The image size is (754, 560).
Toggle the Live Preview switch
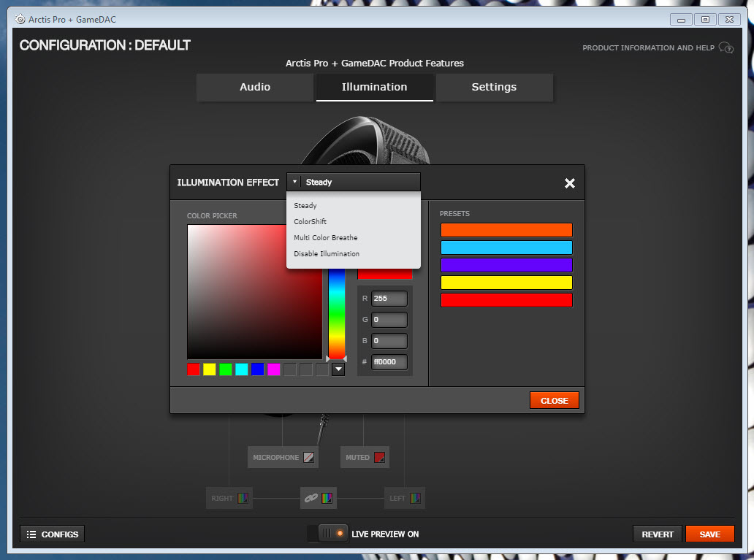[327, 534]
